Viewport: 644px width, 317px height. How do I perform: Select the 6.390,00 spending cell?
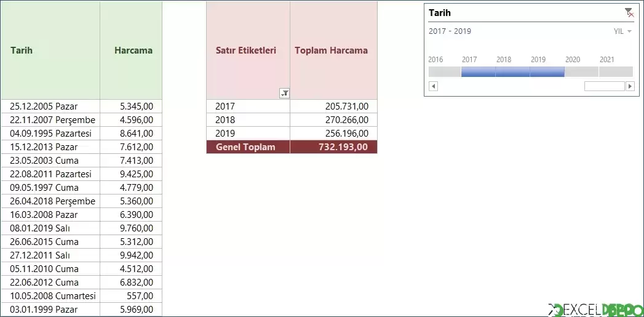[131, 215]
